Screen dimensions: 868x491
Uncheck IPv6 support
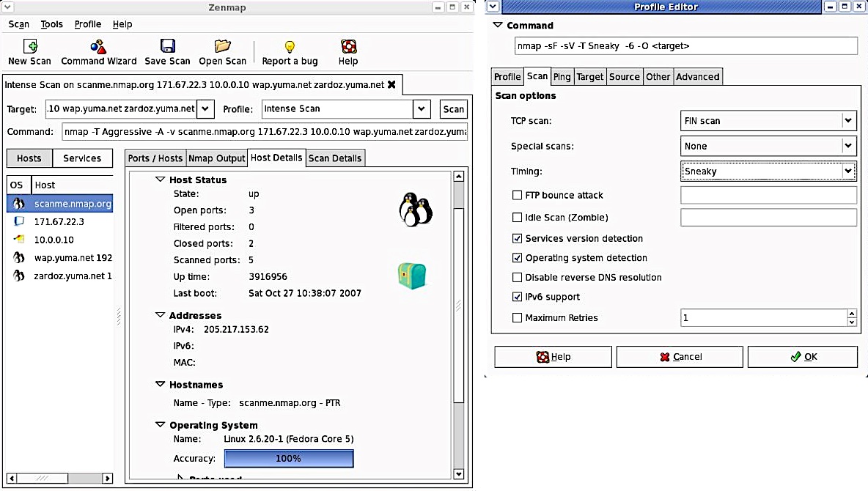click(x=517, y=297)
